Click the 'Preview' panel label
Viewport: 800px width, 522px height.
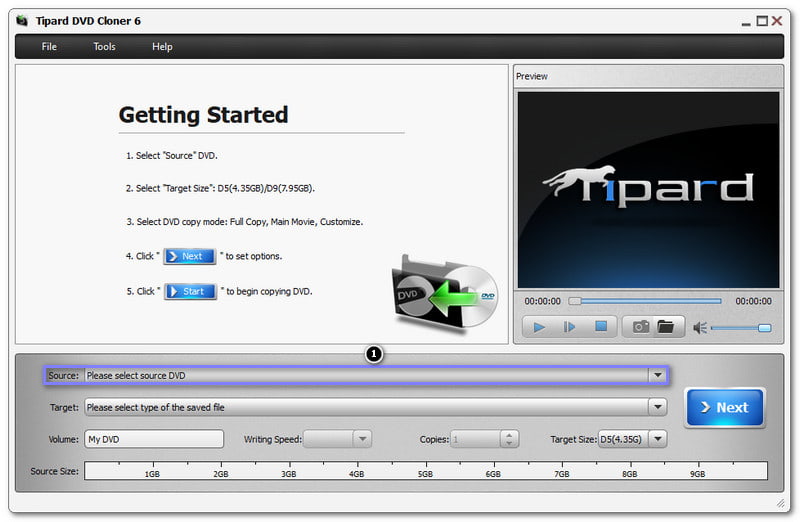click(532, 76)
